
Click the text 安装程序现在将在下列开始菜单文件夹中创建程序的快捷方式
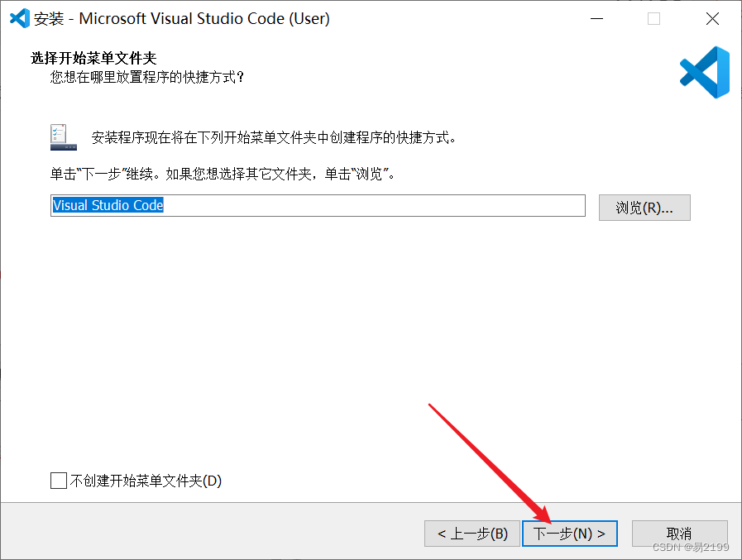click(x=274, y=138)
